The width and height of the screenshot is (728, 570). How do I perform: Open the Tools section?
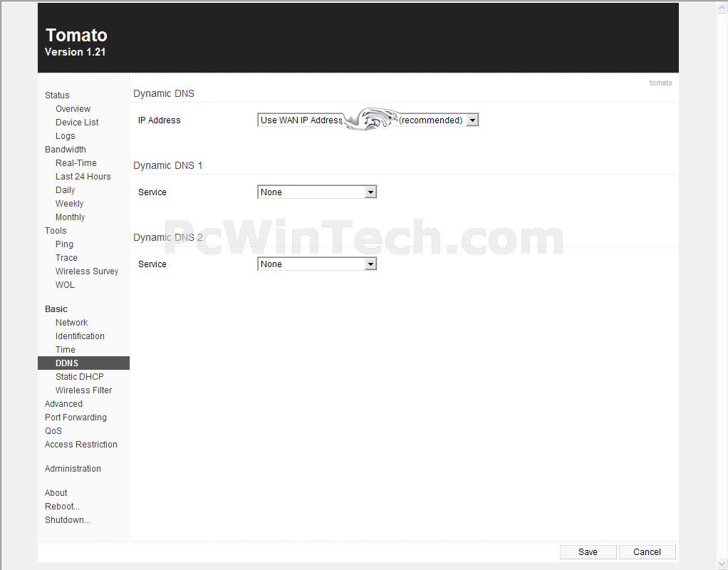[x=56, y=230]
